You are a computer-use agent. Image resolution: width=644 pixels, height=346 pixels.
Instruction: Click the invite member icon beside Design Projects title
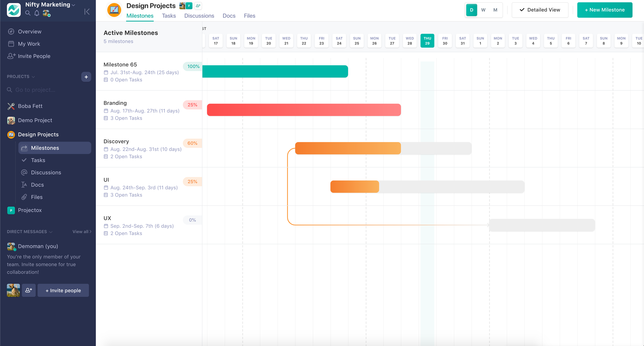click(198, 6)
